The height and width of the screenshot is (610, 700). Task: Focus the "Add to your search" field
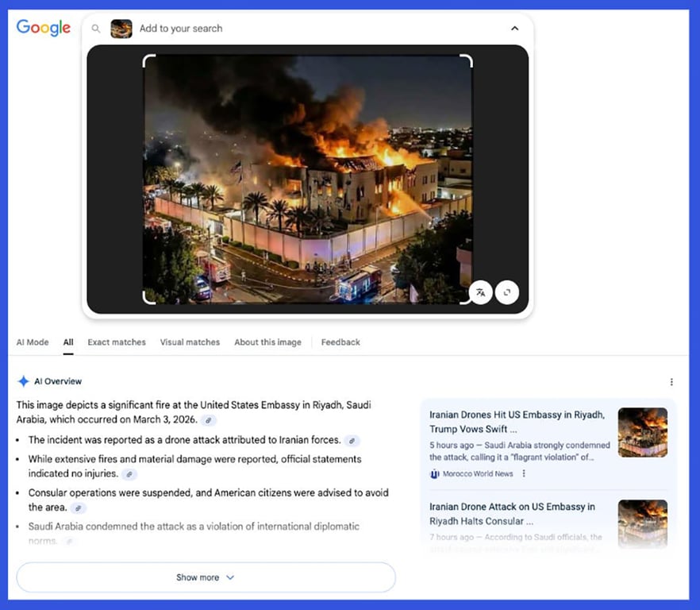tap(181, 29)
